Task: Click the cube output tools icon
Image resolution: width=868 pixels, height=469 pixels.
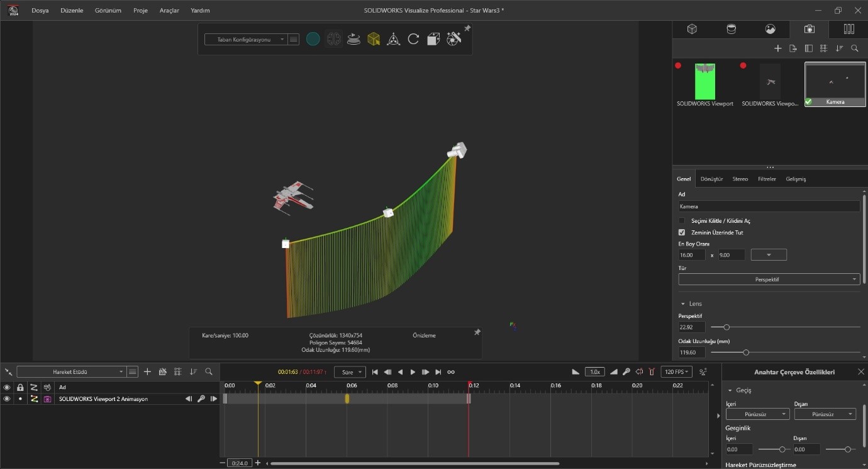Action: (433, 39)
